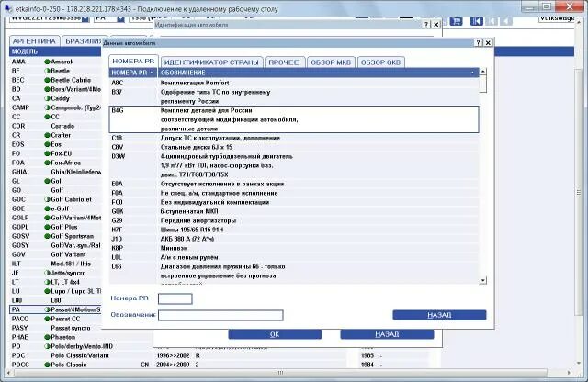Click the green status icon beside Amarok
The width and height of the screenshot is (588, 382).
pos(47,62)
